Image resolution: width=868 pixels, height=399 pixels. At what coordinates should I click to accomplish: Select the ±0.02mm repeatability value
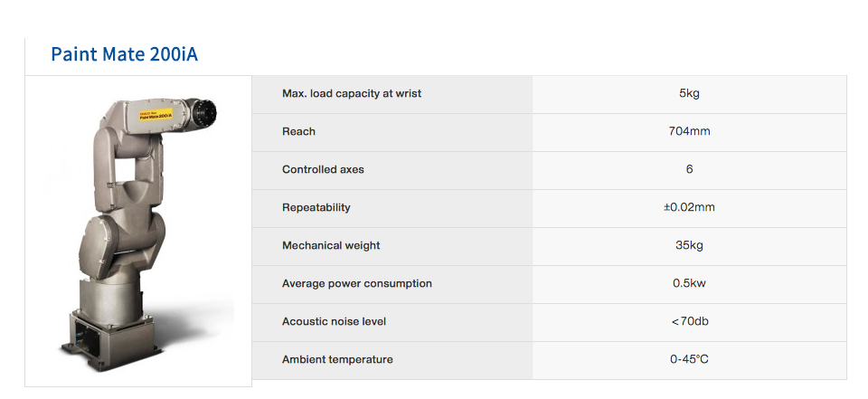[x=689, y=207]
